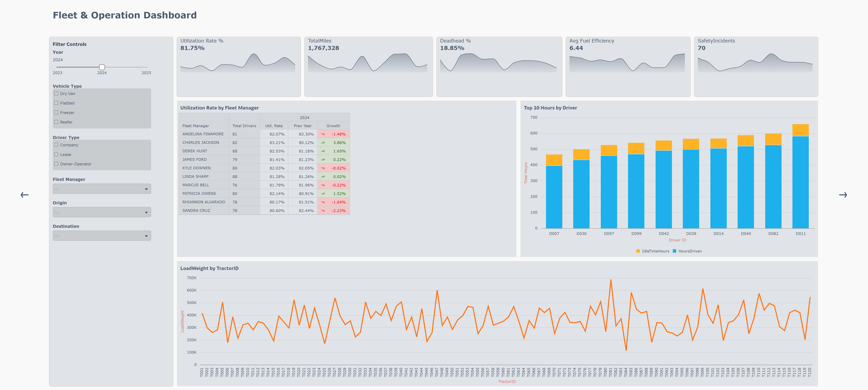
Task: Click the upward trend icon in Derek Hunt's row
Action: pyautogui.click(x=323, y=151)
